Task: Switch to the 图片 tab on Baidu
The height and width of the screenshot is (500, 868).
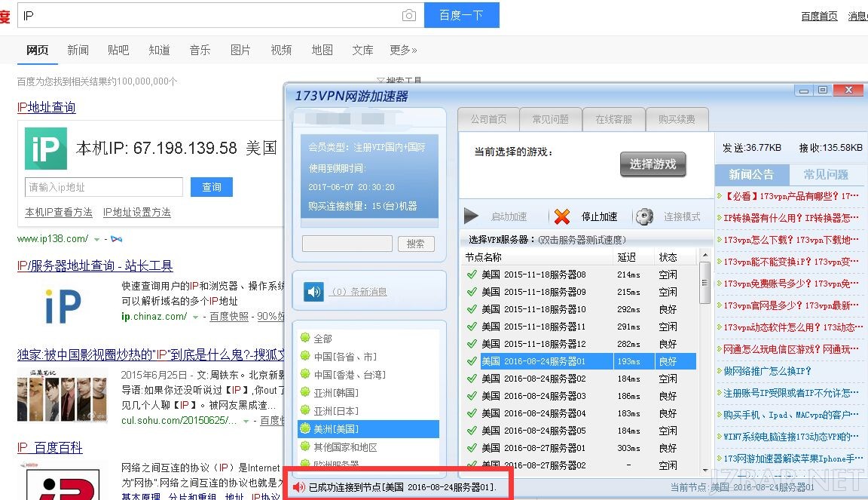Action: (240, 50)
